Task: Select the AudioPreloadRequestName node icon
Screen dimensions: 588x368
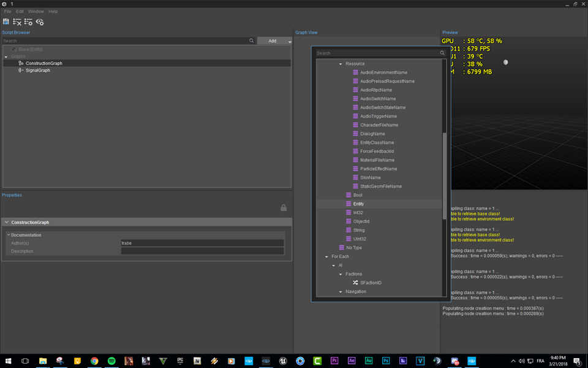Action: point(355,81)
